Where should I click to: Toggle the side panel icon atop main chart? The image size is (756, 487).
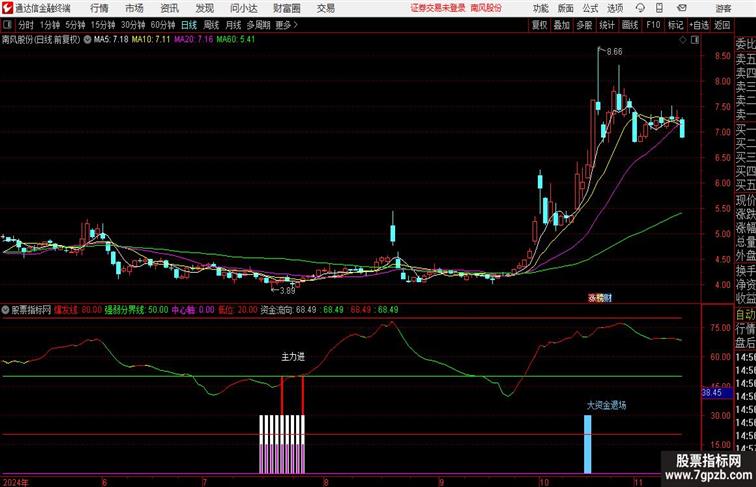(695, 40)
